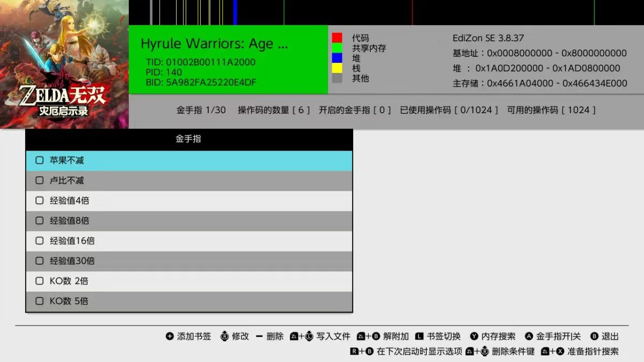Check the KO数 5倍 checkbox

point(39,301)
